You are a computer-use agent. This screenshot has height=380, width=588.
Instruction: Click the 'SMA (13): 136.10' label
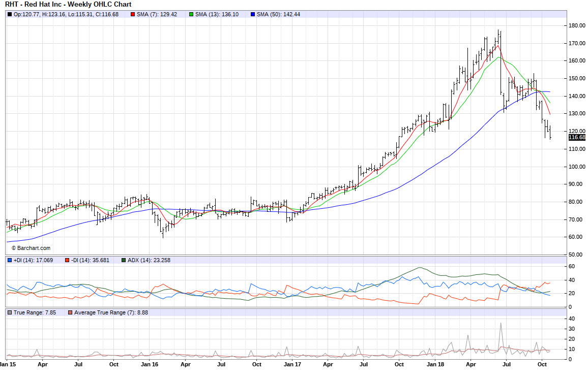[x=217, y=15]
